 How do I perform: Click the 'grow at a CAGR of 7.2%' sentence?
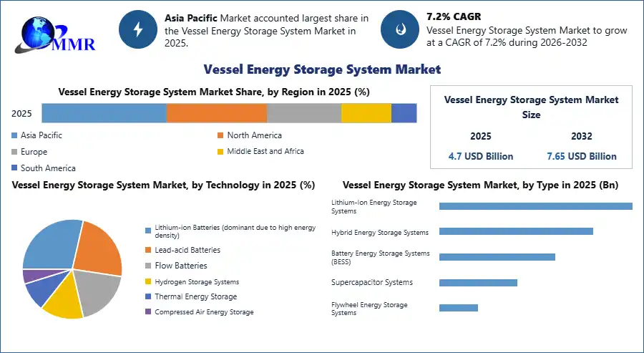click(527, 37)
